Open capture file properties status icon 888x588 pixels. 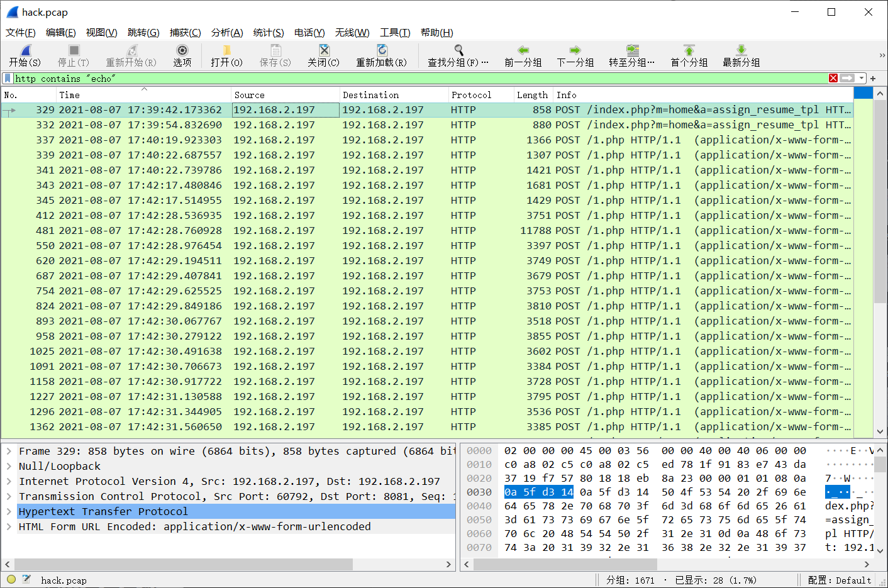coord(26,579)
